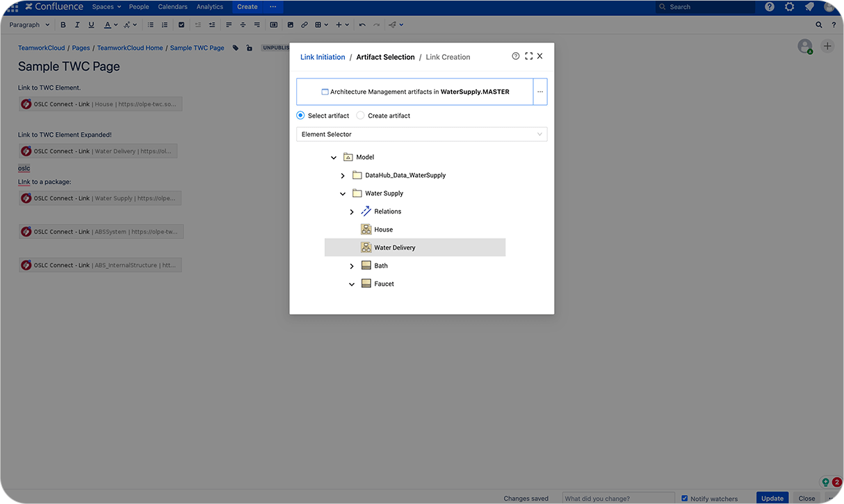844x504 pixels.
Task: Open the Element Selector dropdown
Action: pyautogui.click(x=421, y=133)
